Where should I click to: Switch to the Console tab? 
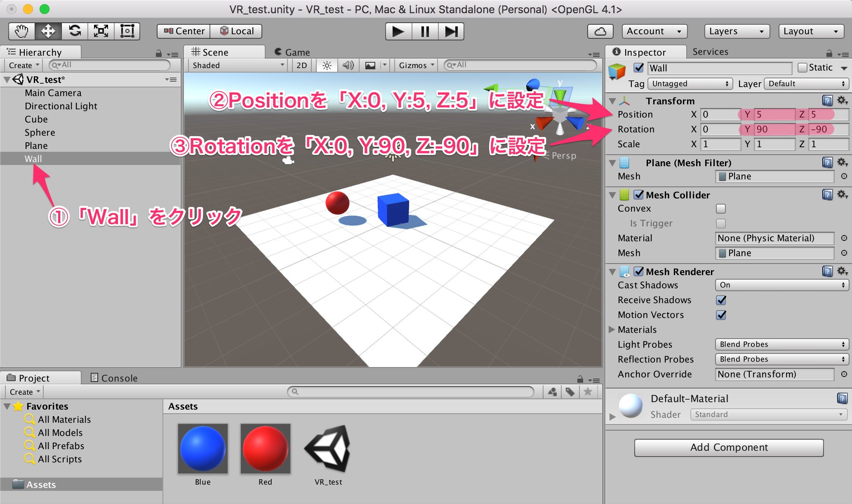tap(114, 378)
